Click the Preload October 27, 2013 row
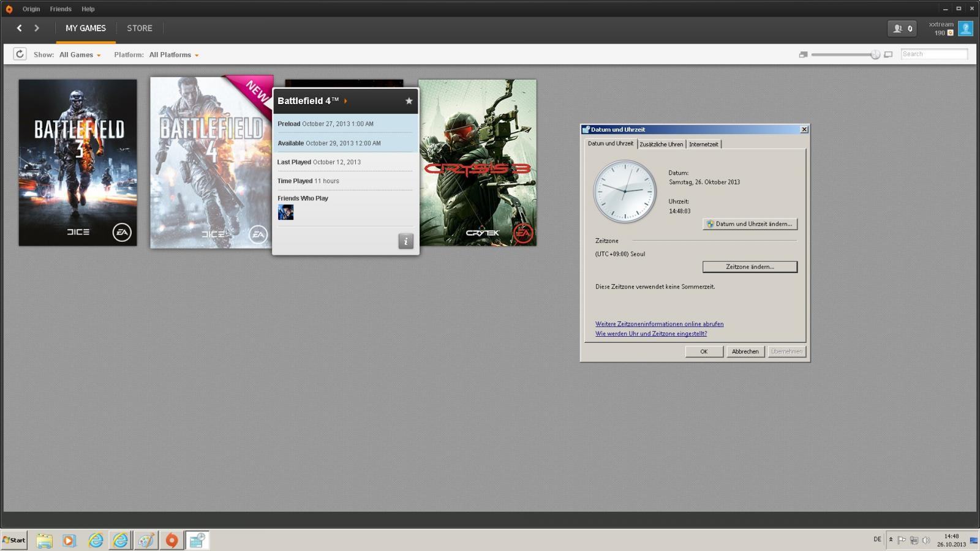980x551 pixels. click(345, 124)
